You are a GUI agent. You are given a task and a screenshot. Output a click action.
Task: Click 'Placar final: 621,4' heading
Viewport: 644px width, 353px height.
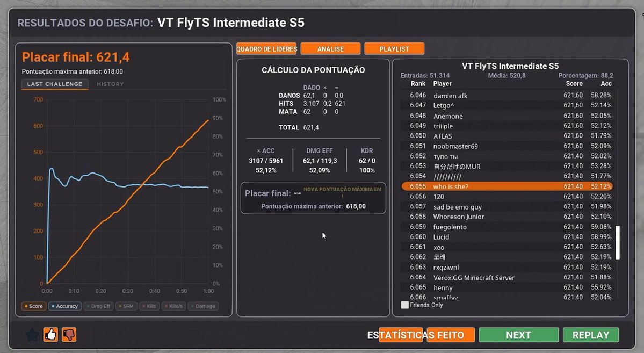(76, 57)
